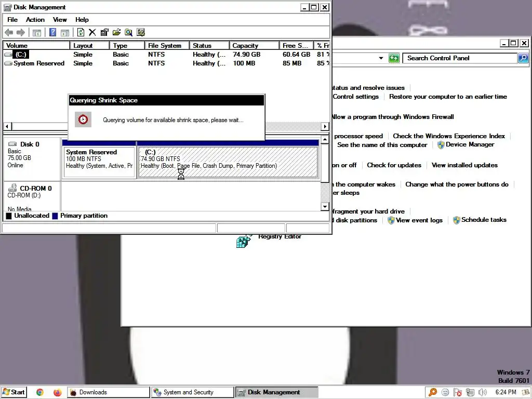
Task: Click the Registry Editor cube icon
Action: coord(244,241)
